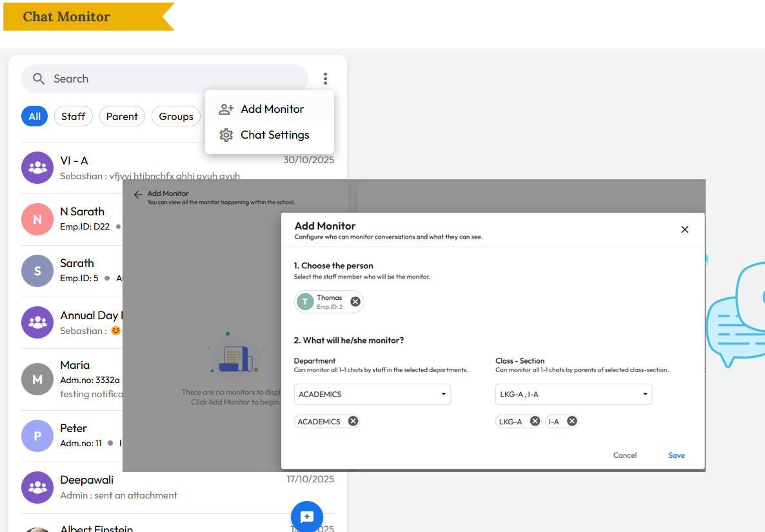Click the new chat floating button
The height and width of the screenshot is (532, 765).
coord(307,517)
